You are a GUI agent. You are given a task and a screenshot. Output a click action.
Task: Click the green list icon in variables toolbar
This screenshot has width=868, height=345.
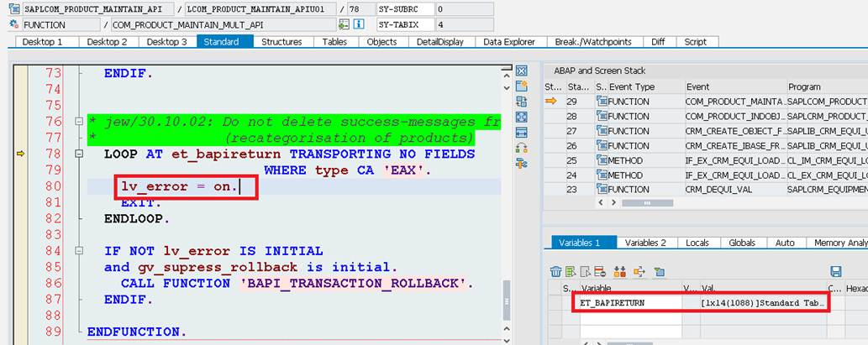pos(571,271)
